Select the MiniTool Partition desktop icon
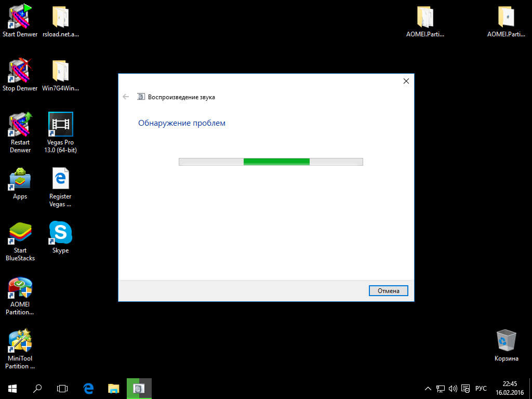 point(20,342)
